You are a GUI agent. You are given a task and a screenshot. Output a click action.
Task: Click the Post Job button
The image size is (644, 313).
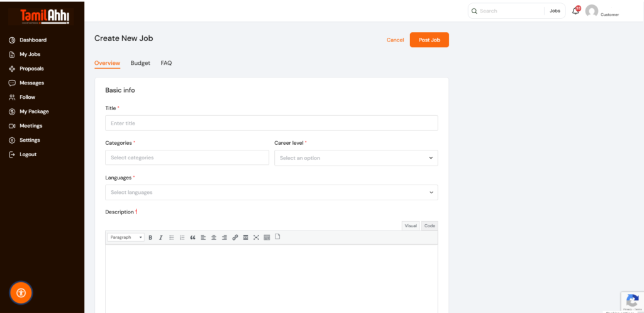tap(429, 40)
